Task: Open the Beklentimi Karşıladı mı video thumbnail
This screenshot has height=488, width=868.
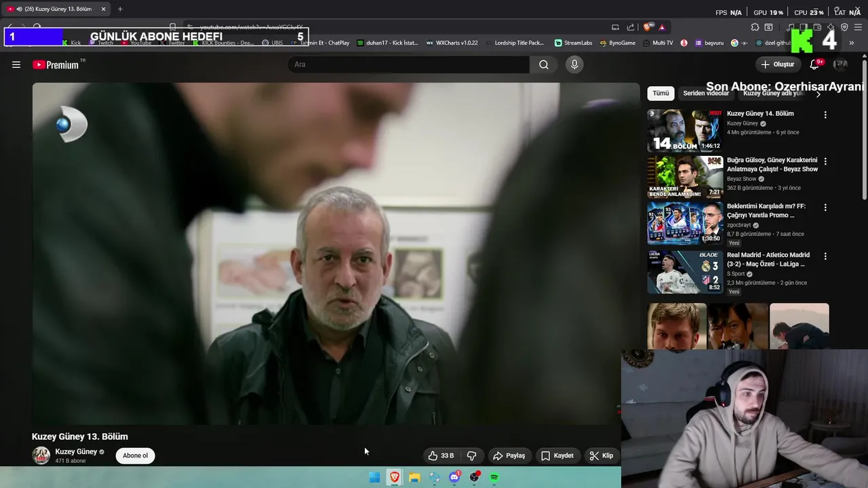Action: pos(685,223)
